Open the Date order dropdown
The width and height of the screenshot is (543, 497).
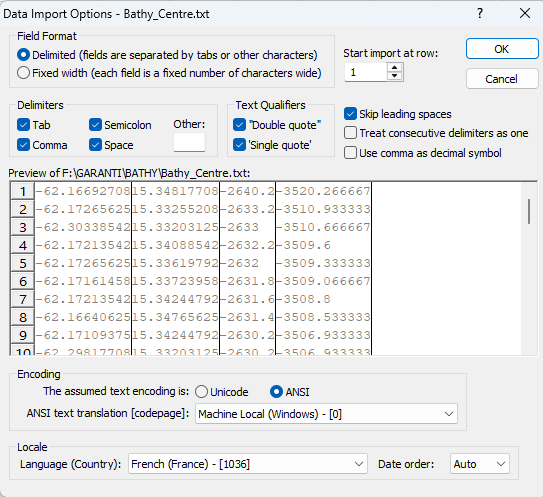click(x=480, y=464)
